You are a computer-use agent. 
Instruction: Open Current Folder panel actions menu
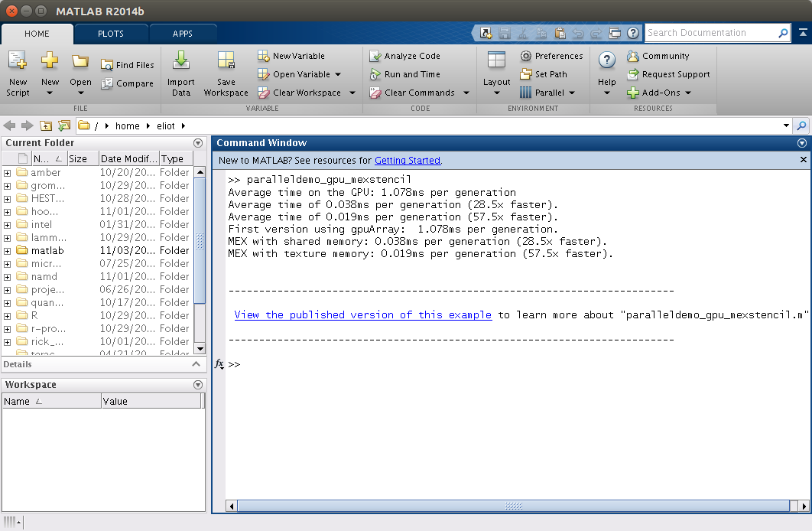coord(198,143)
